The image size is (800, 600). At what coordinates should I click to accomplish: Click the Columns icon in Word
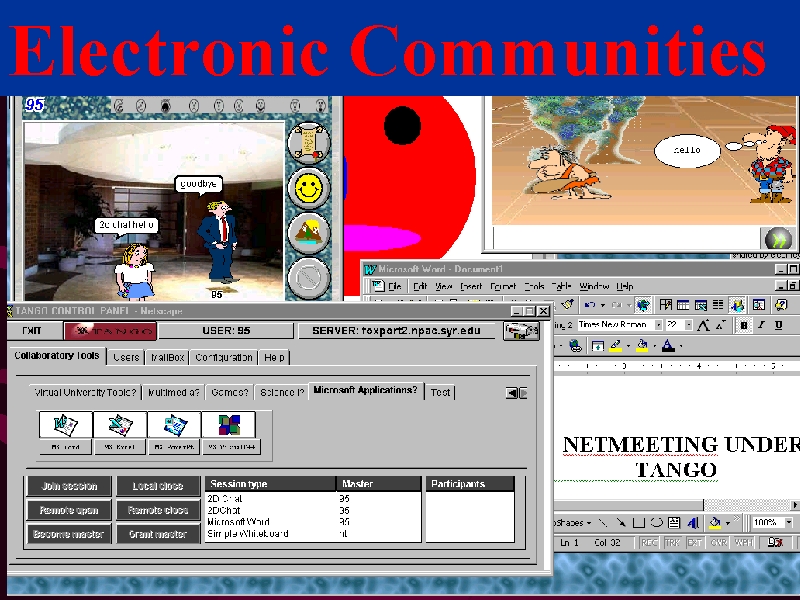718,305
